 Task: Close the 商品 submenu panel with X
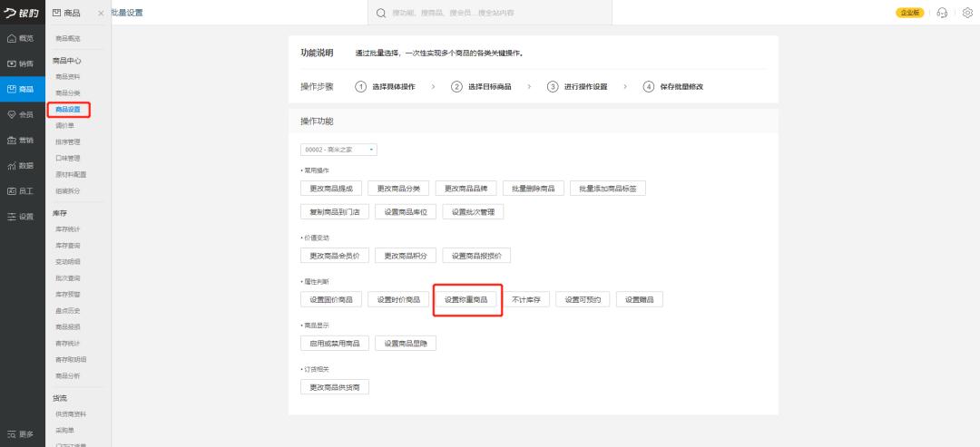(x=102, y=13)
